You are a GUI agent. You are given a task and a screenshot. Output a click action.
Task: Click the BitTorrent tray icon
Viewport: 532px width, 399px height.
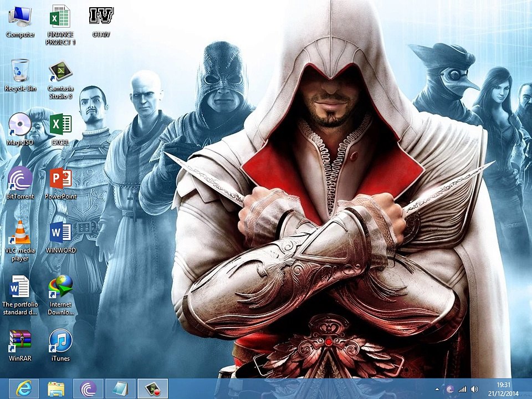[450, 389]
